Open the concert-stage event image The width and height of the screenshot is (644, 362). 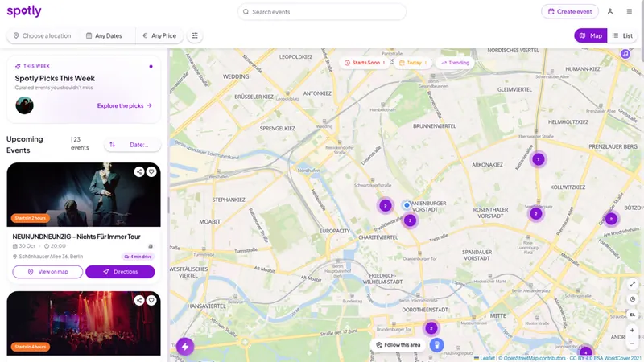click(84, 323)
